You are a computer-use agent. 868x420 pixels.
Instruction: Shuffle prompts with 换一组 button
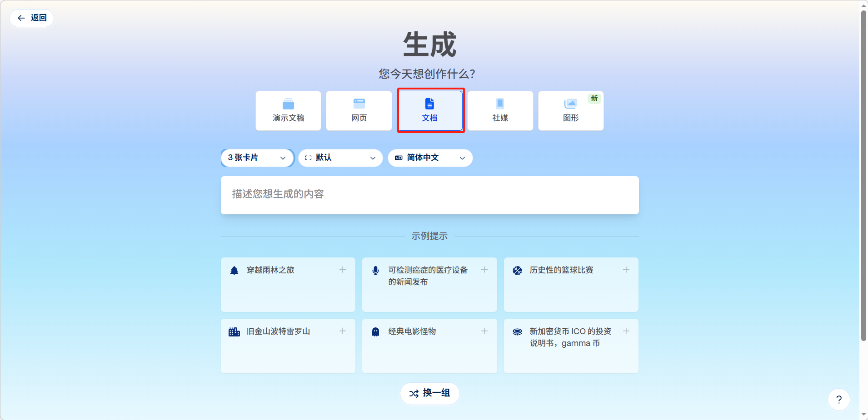click(429, 393)
